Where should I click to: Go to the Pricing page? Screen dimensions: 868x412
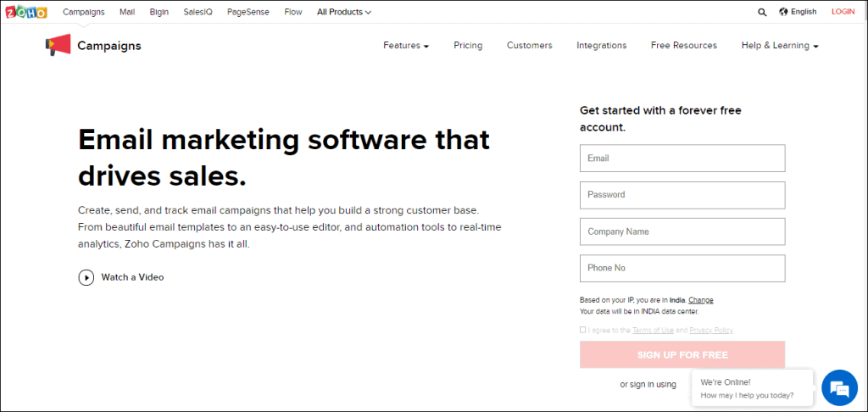pyautogui.click(x=468, y=46)
